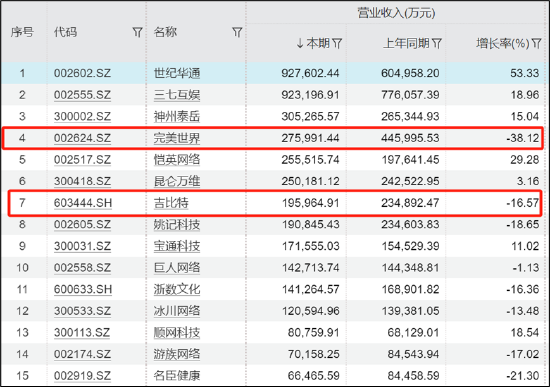Viewport: 550px width, 387px height.
Task: Open company link 昆仑万维
Action: click(177, 181)
